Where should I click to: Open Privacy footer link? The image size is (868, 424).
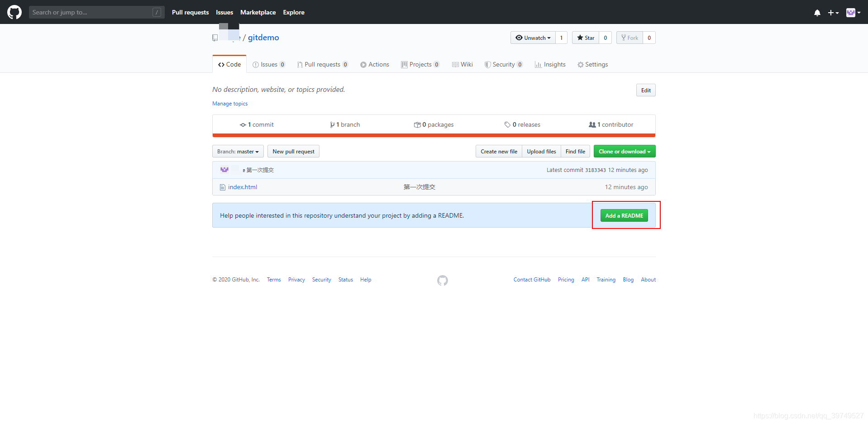pyautogui.click(x=296, y=280)
